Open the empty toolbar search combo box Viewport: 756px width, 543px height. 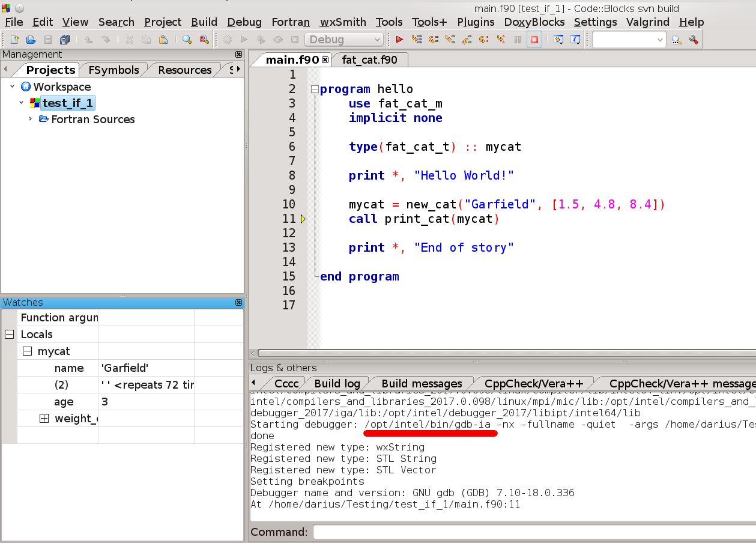pos(629,40)
